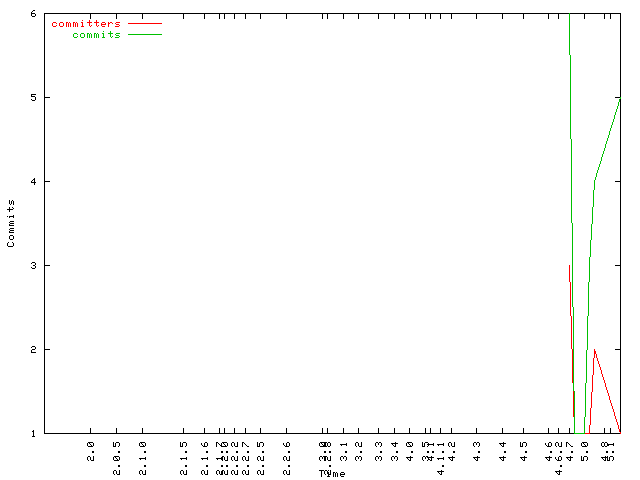Pick the 4.0 version tick label
This screenshot has height=480, width=640.
[x=409, y=446]
